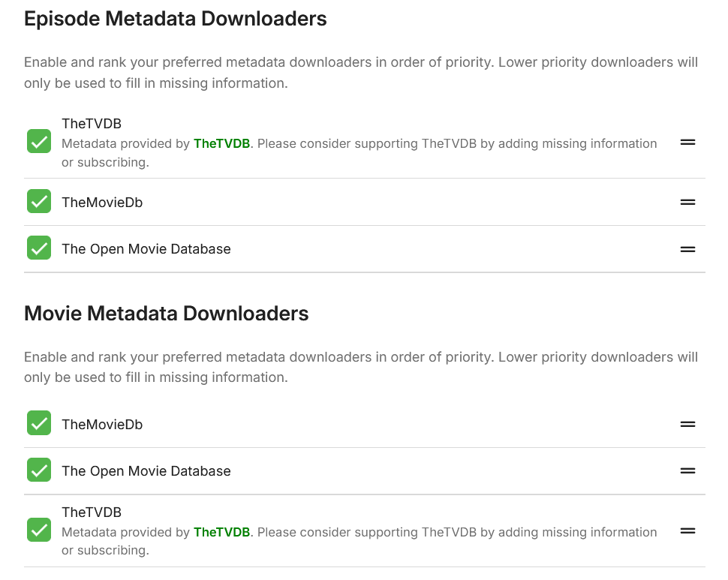The width and height of the screenshot is (728, 580).
Task: Click The Open Movie Database label in Movie list
Action: pos(146,471)
